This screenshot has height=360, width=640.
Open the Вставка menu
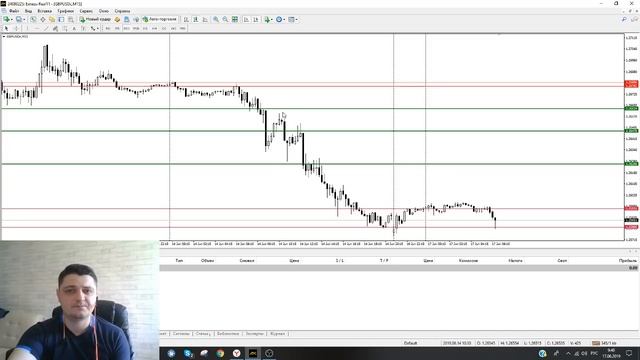click(44, 11)
